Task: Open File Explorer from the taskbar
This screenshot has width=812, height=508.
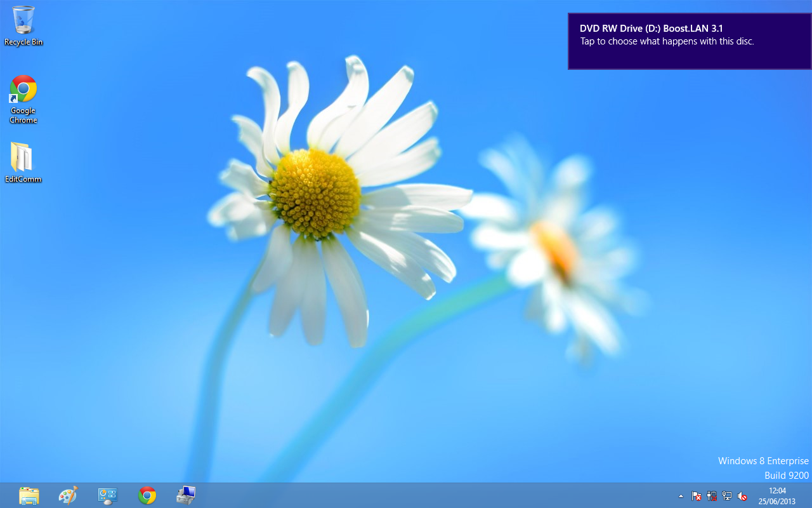Action: coord(29,495)
